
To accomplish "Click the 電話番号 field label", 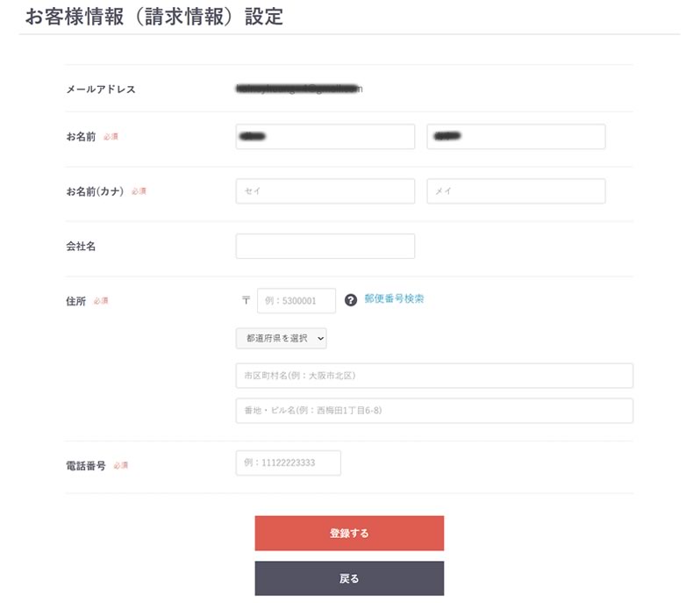I will [x=86, y=466].
